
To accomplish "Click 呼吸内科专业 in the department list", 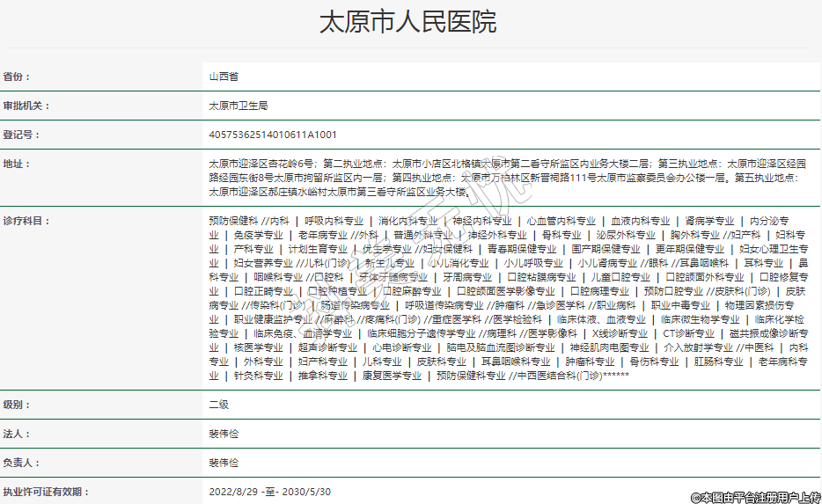I will (334, 221).
